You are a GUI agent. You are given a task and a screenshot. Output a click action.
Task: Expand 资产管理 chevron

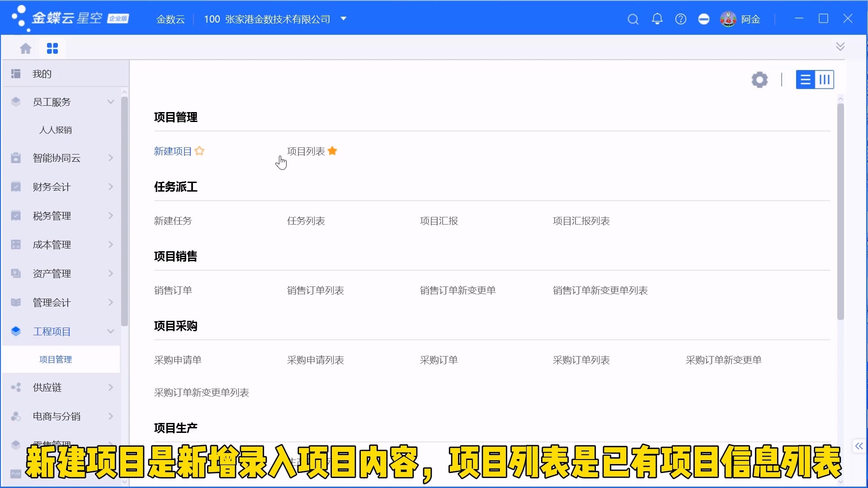111,274
